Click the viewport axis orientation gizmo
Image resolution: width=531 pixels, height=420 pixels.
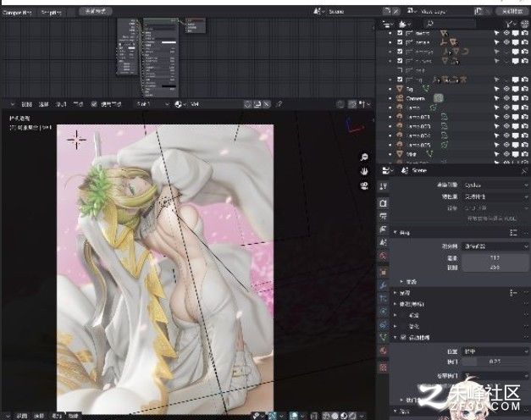354,124
